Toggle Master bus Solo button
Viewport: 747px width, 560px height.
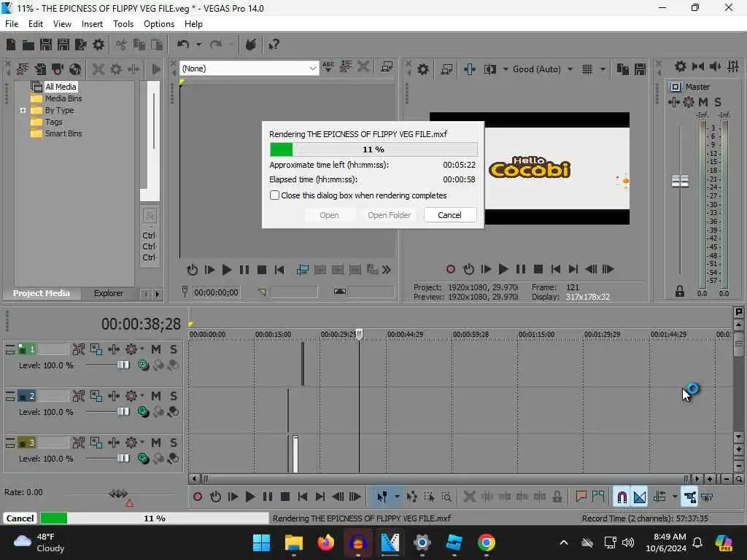pos(718,102)
